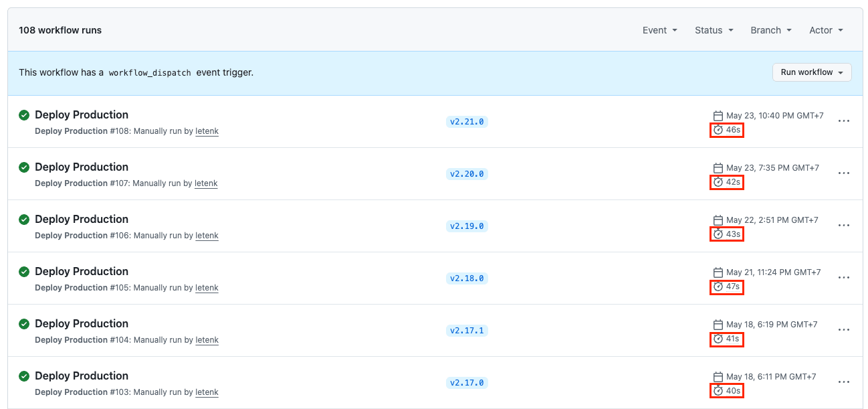This screenshot has width=868, height=409.
Task: Open the Branch filter dropdown
Action: coord(771,30)
